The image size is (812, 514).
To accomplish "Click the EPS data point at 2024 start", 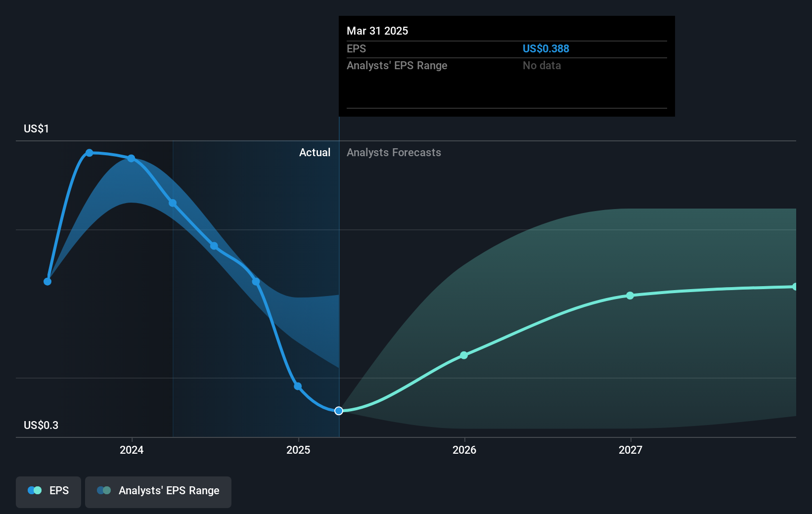I will 131,158.
